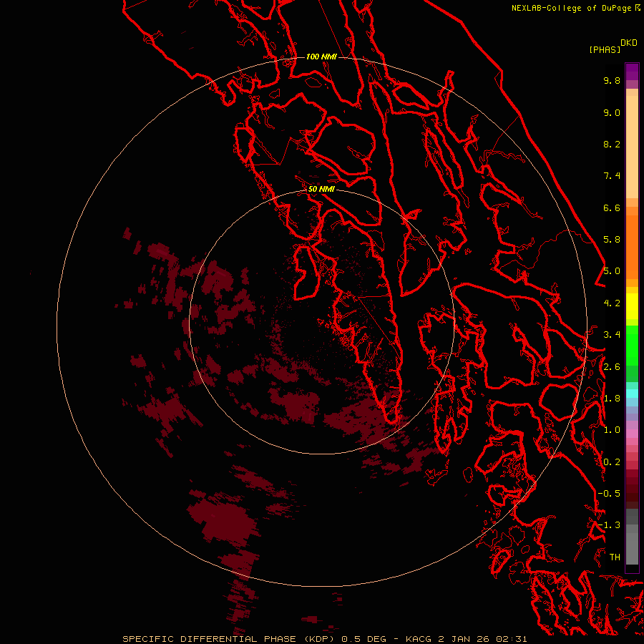
Task: Click the [PHAS] units label
Action: (605, 50)
